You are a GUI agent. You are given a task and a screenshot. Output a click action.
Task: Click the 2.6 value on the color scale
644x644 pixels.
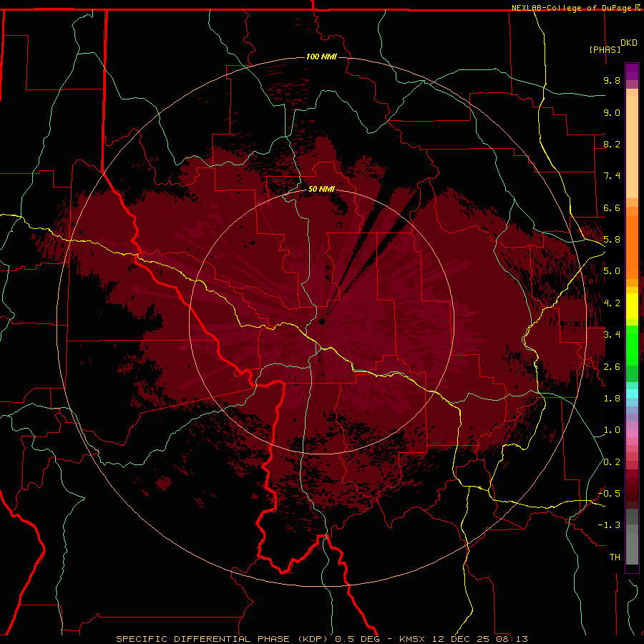click(612, 367)
